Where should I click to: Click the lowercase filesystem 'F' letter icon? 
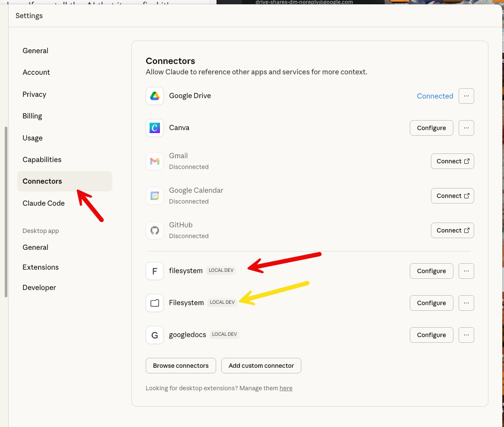point(155,271)
